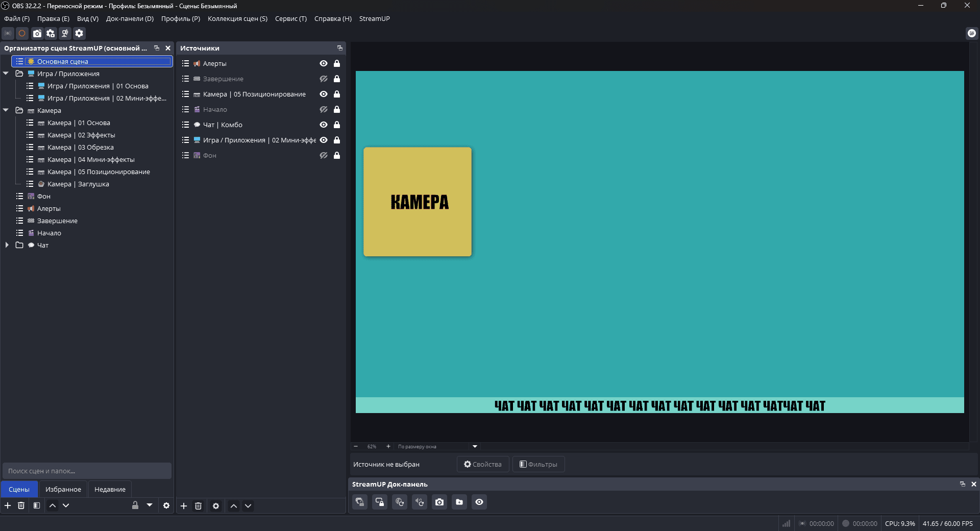
Task: Click the scene and folder search field
Action: pyautogui.click(x=87, y=471)
